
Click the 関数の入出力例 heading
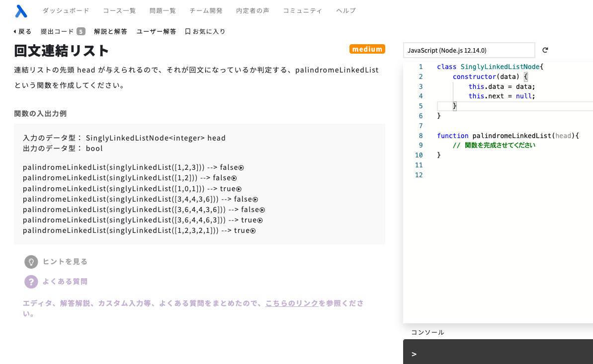pyautogui.click(x=40, y=113)
